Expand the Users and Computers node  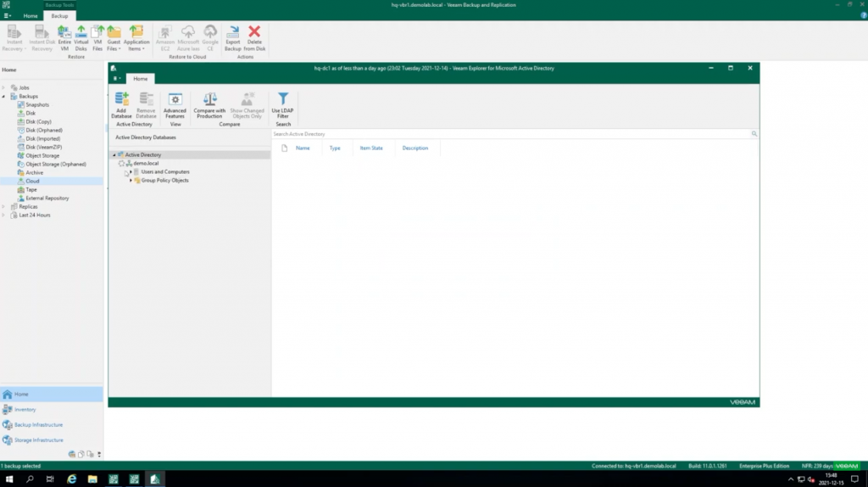pos(131,171)
